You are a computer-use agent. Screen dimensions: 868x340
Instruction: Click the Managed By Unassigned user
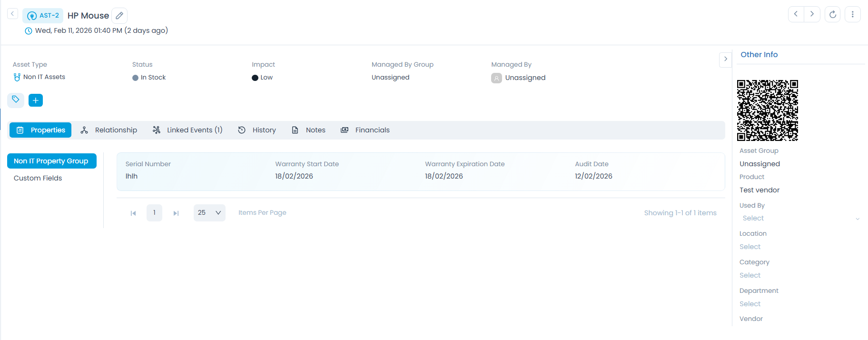tap(518, 78)
